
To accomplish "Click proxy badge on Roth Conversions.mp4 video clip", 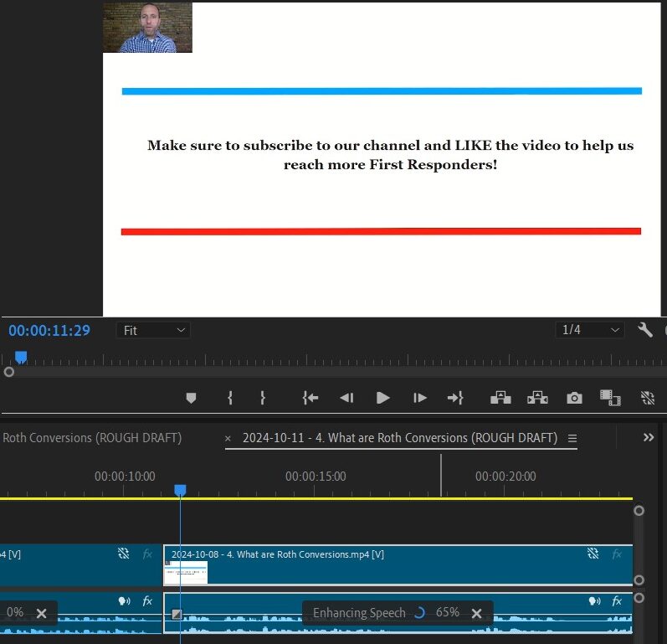I will (593, 554).
